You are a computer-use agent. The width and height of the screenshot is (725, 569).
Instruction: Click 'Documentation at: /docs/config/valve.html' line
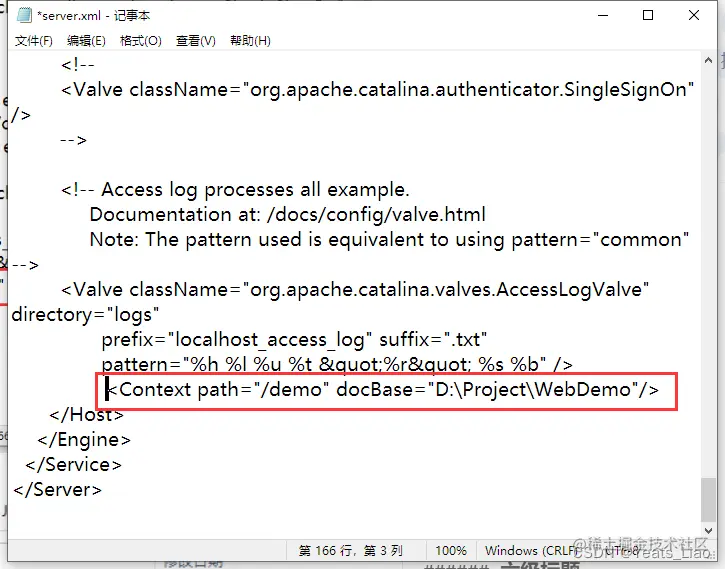point(288,215)
